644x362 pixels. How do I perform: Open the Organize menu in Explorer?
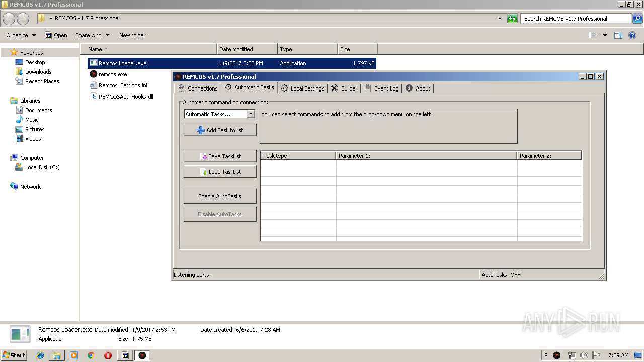21,35
